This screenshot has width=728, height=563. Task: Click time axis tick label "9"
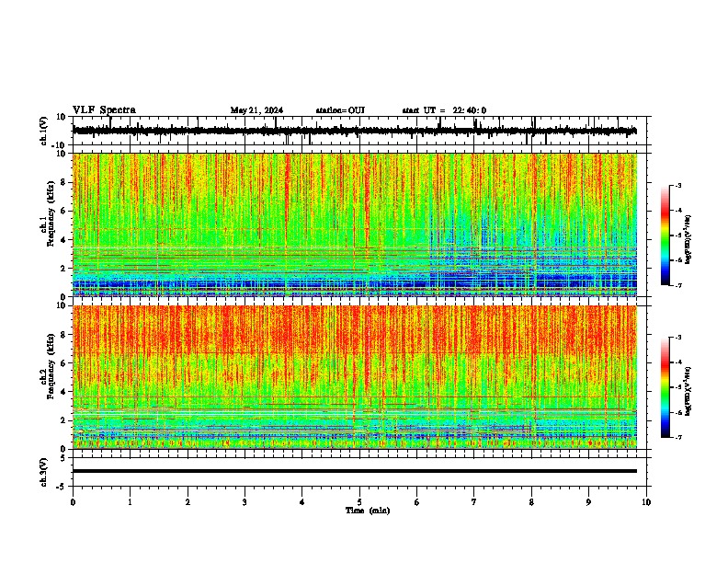point(588,502)
